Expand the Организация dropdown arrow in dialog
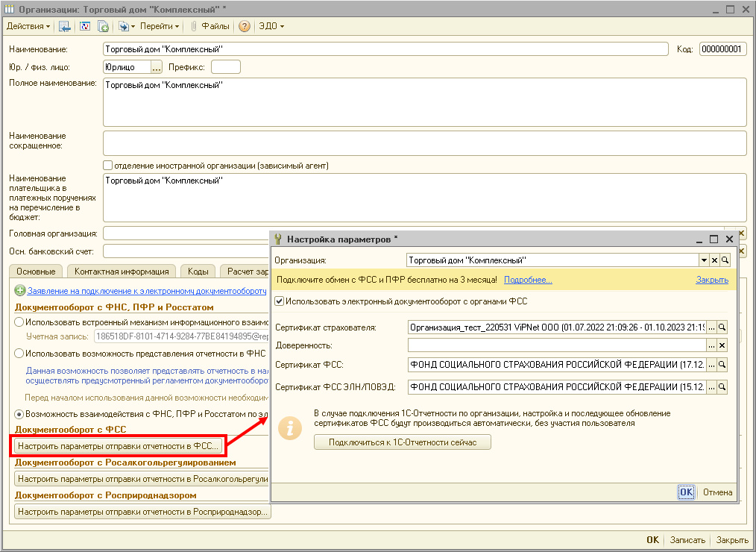Screen dimensions: 756x552 (703, 260)
